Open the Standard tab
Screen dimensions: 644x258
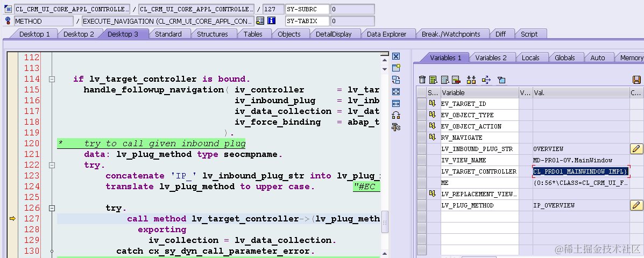pyautogui.click(x=168, y=34)
